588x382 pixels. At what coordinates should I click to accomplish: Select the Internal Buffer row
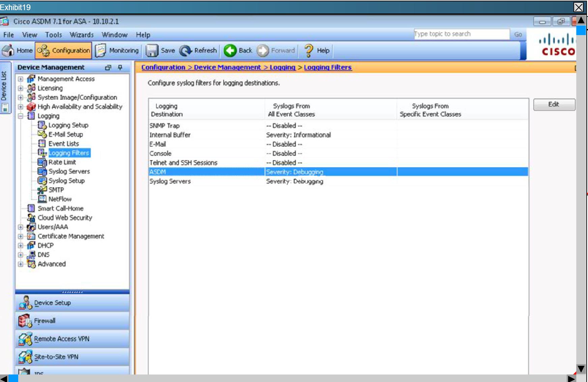(x=338, y=135)
